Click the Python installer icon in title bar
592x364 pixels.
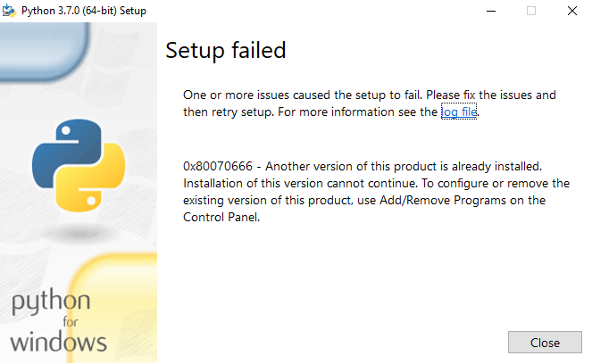pos(9,11)
